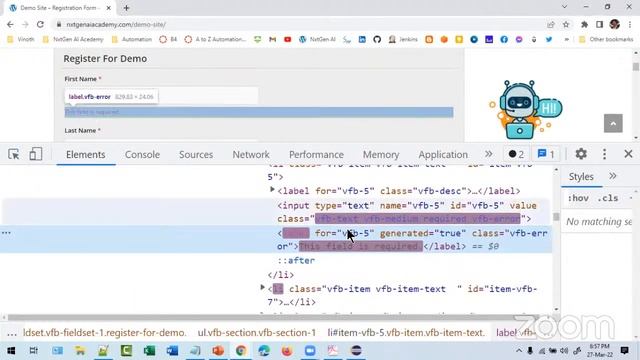
Task: Open the LinkedIn bookmark
Action: click(362, 39)
